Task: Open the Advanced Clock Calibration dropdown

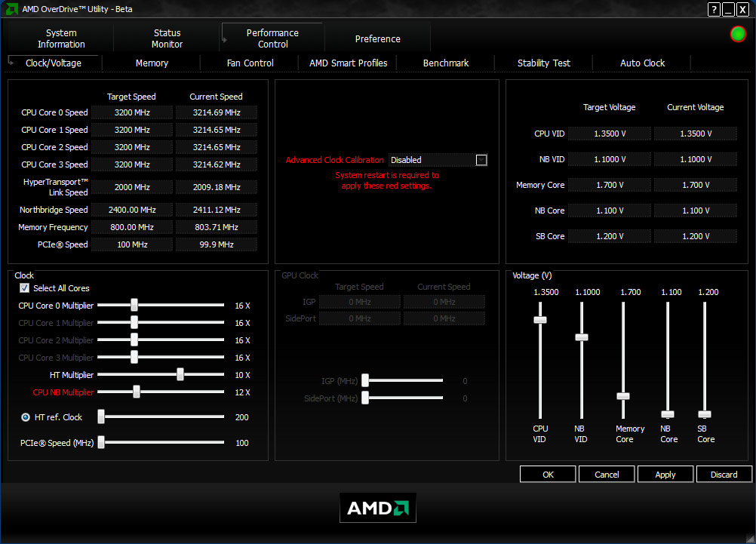Action: point(481,160)
